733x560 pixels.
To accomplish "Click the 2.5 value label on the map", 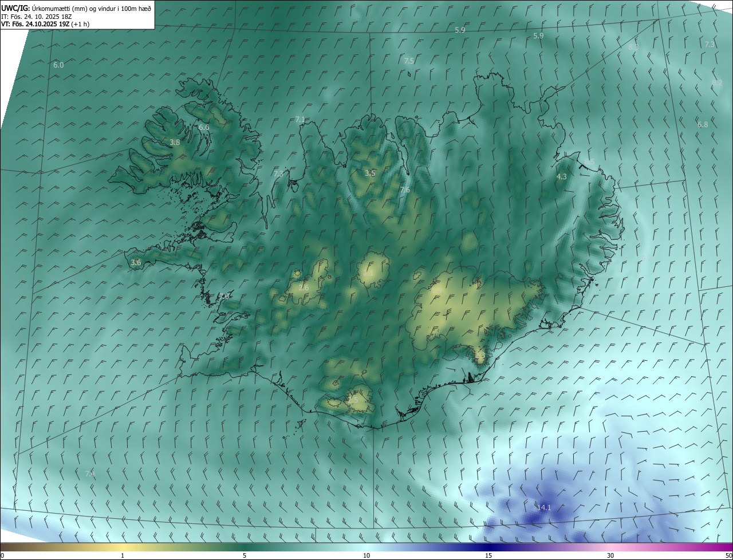I will tap(353, 400).
